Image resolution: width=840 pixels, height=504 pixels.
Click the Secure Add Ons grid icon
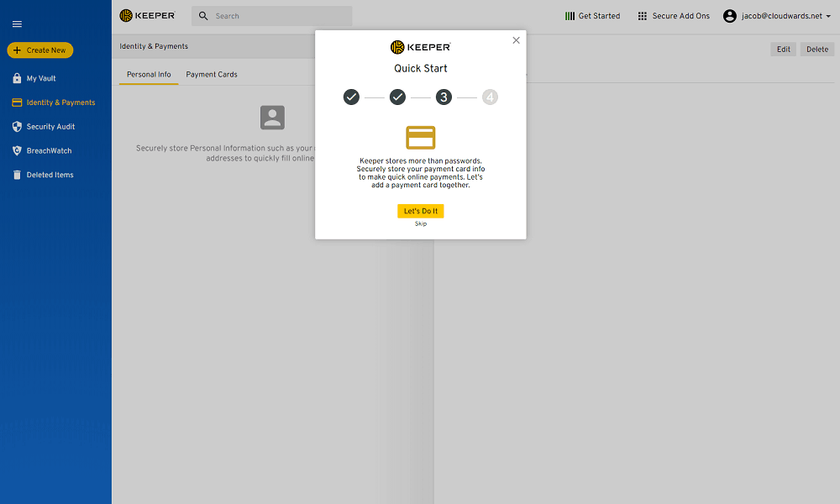click(x=643, y=16)
